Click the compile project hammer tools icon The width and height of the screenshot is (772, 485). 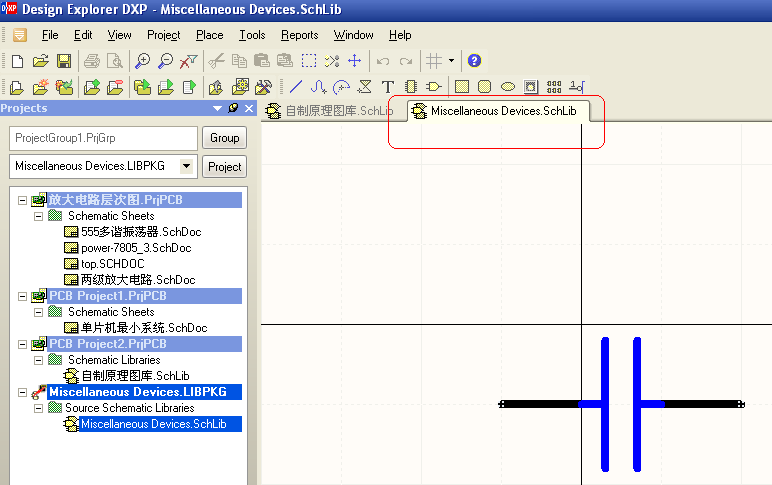coord(263,87)
